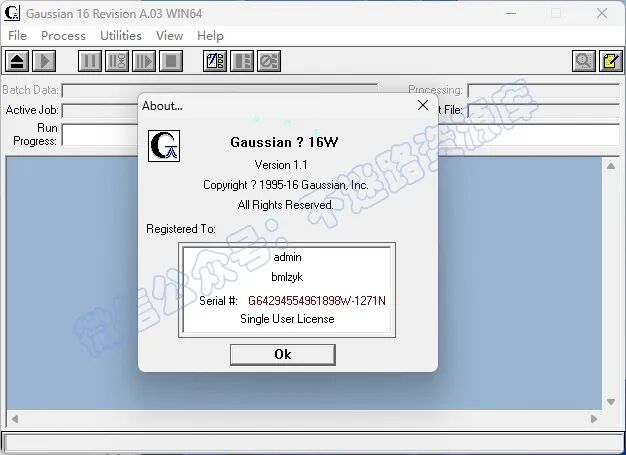This screenshot has height=455, width=626.
Task: Minimize the Gaussian 16 window
Action: click(x=511, y=13)
